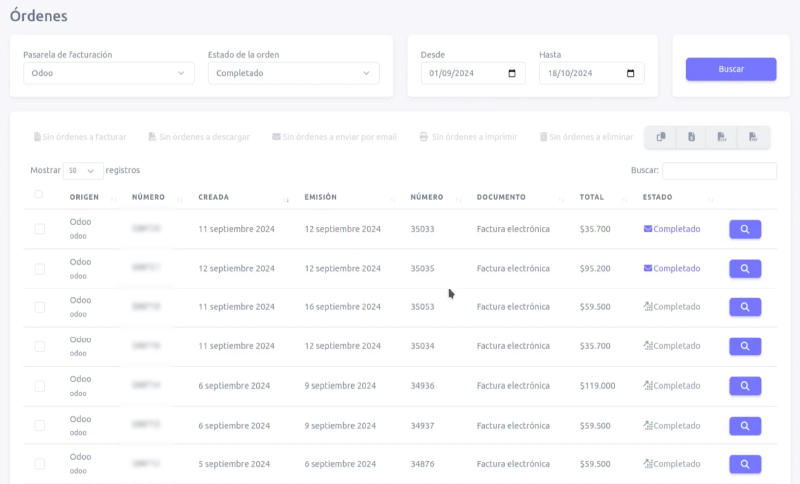Inspect invoice 35034 using its search icon
Image resolution: width=800 pixels, height=484 pixels.
click(745, 346)
